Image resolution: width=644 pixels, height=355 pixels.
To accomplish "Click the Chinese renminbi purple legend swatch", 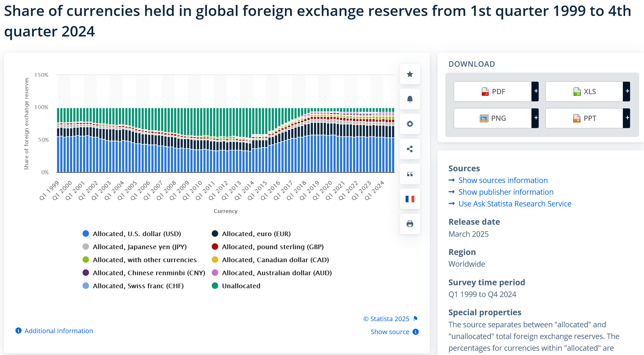I will 86,273.
